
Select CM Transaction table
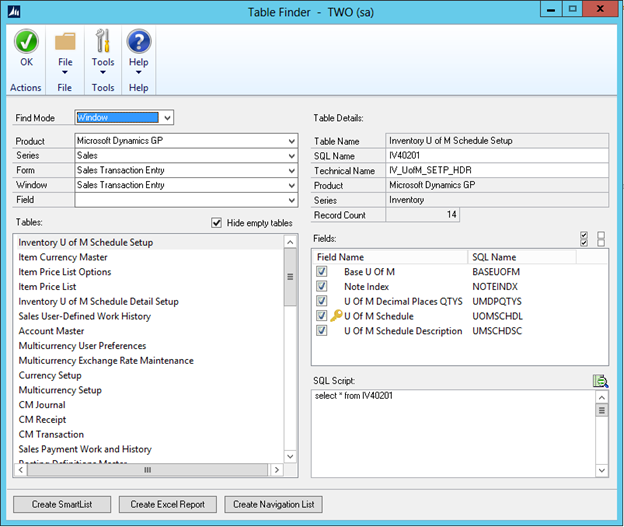tap(51, 434)
